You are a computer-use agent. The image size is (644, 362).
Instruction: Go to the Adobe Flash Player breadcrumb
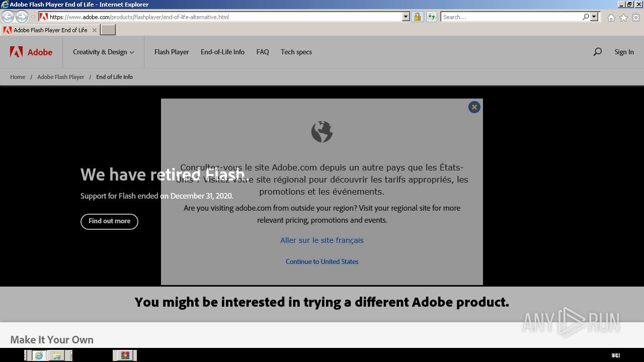pos(61,77)
